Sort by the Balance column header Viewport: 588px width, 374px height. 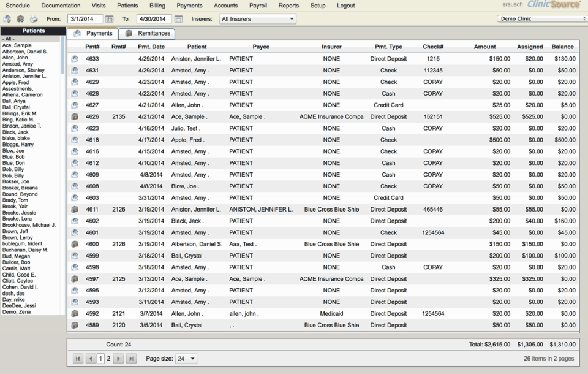click(562, 47)
